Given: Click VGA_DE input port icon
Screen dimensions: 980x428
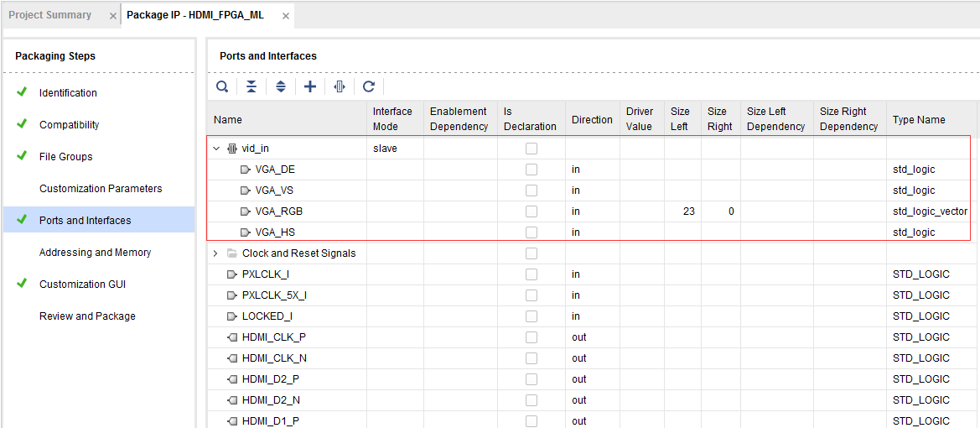Looking at the screenshot, I should point(246,170).
